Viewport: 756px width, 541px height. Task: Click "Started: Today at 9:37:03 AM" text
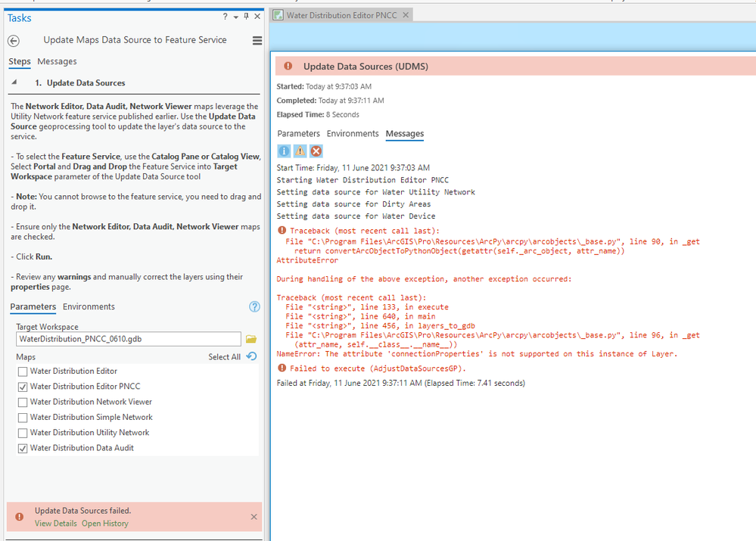(x=324, y=87)
